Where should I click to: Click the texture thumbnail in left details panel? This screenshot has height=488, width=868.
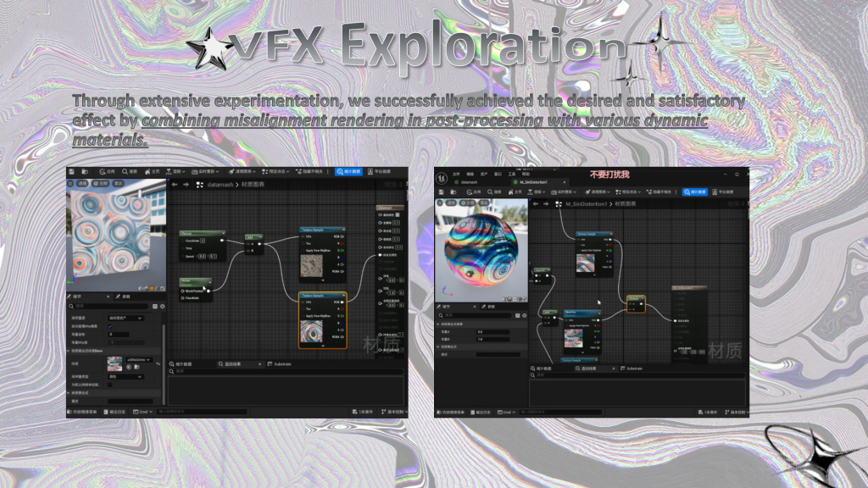(114, 363)
